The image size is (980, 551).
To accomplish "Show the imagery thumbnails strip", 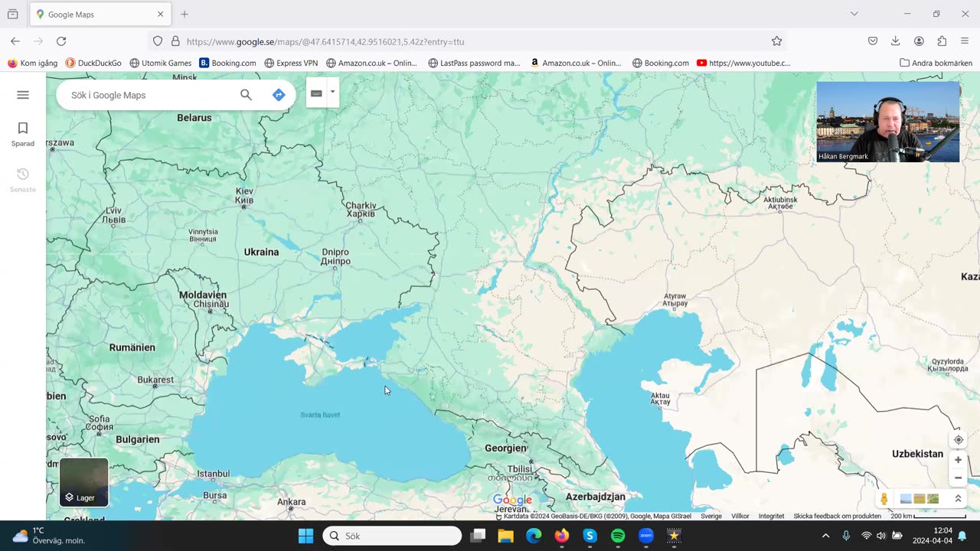I will (920, 499).
